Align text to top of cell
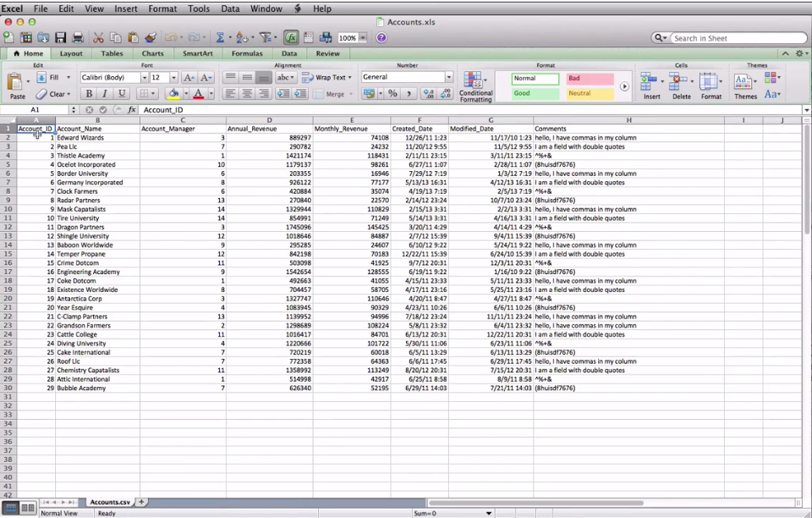 (x=230, y=77)
